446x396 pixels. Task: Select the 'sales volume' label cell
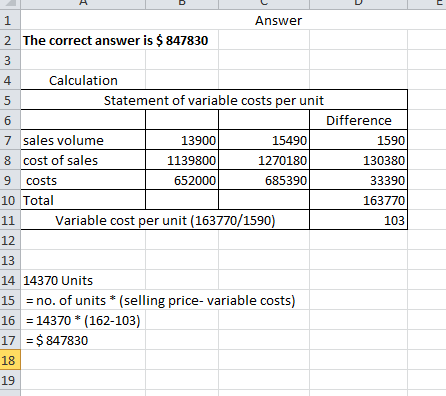coord(83,140)
